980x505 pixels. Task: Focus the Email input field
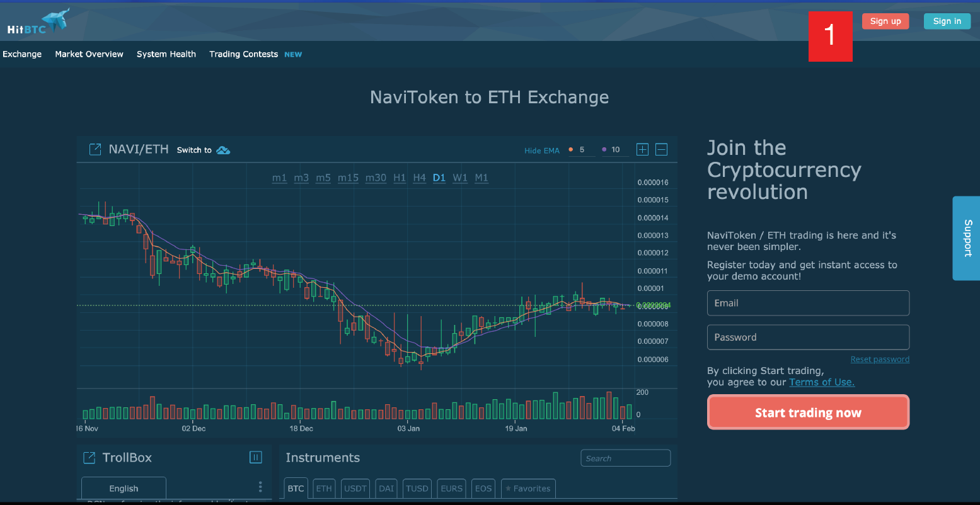coord(808,303)
